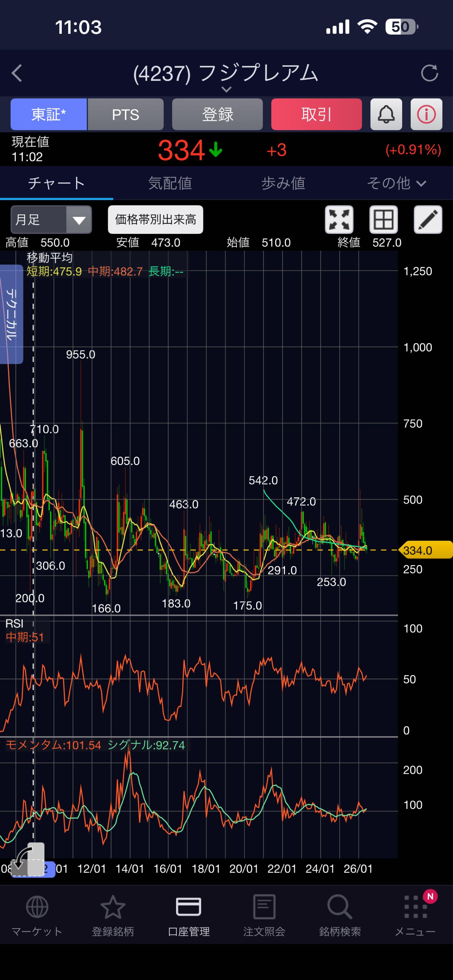Tap the 253.0 price label
This screenshot has width=453, height=980.
[x=331, y=582]
